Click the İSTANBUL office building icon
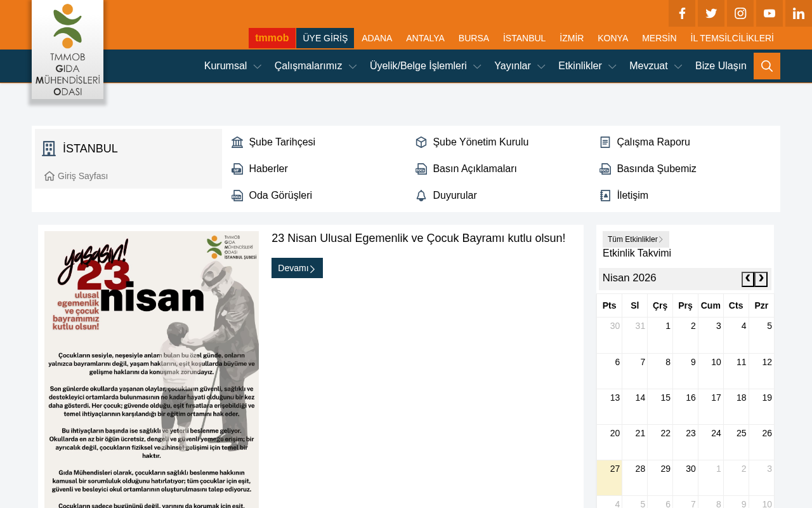Screen dimensions: 812x508 tap(49, 149)
